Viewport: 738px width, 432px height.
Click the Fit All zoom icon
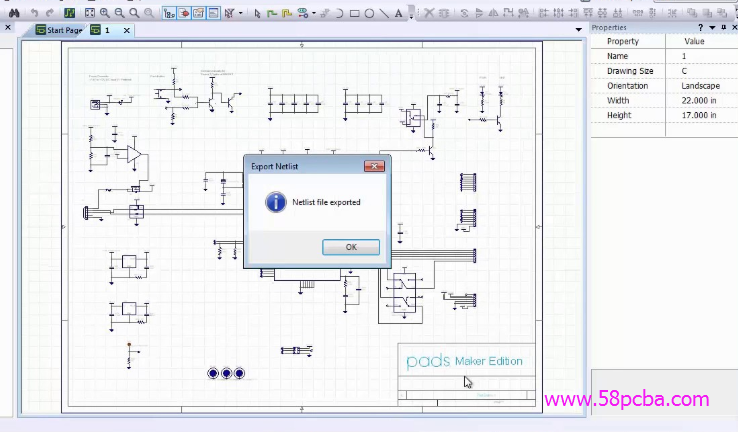(x=90, y=13)
